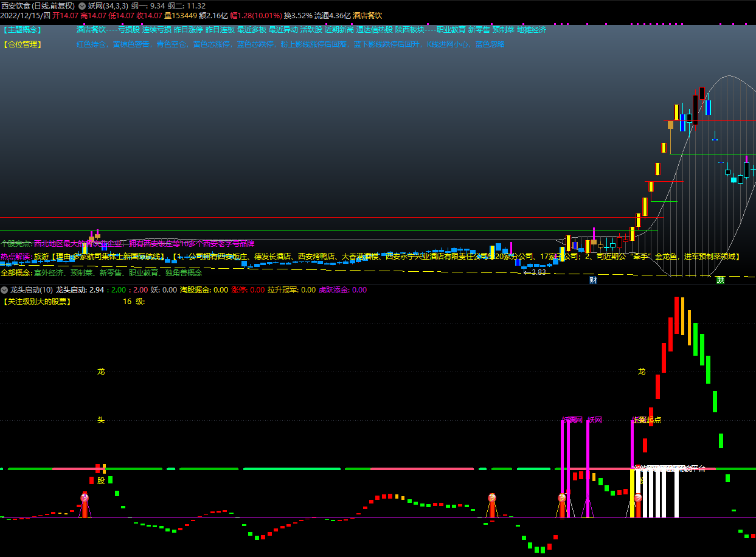This screenshot has width=756, height=557.
Task: Click the 全部概念 label
Action: click(x=16, y=272)
